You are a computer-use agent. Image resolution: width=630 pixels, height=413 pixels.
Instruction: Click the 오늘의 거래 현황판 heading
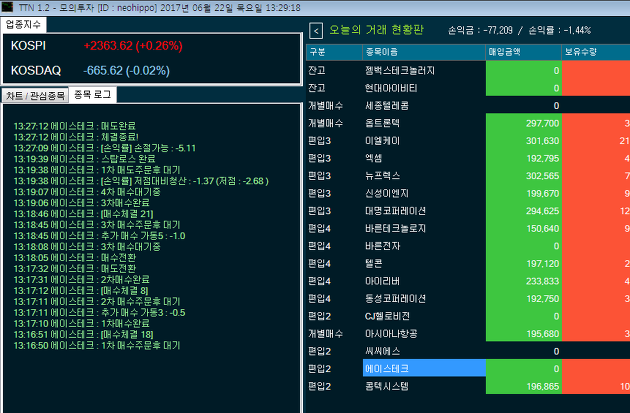point(376,30)
